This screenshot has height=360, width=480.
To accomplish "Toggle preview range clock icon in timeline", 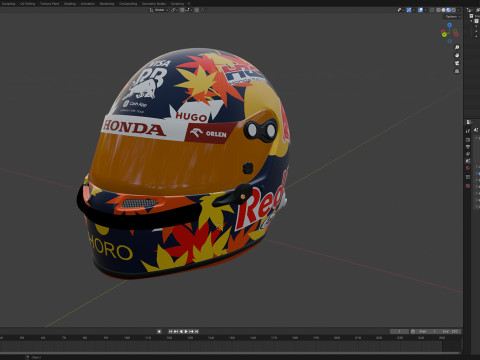I will pyautogui.click(x=413, y=331).
